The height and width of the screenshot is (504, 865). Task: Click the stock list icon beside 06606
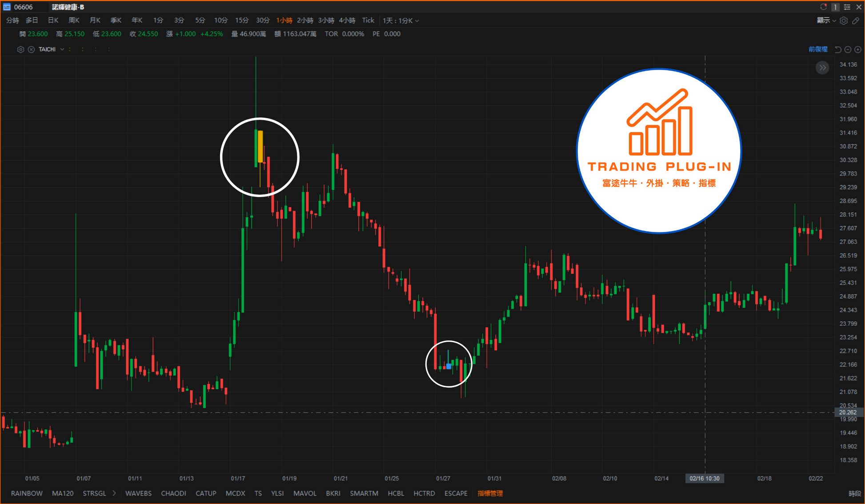7,7
